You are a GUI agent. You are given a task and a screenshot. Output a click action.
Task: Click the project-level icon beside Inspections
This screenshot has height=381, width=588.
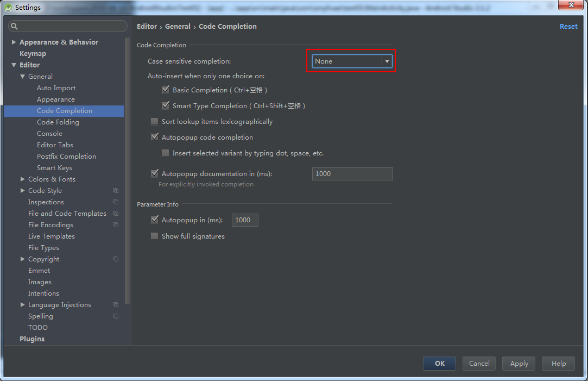(116, 202)
